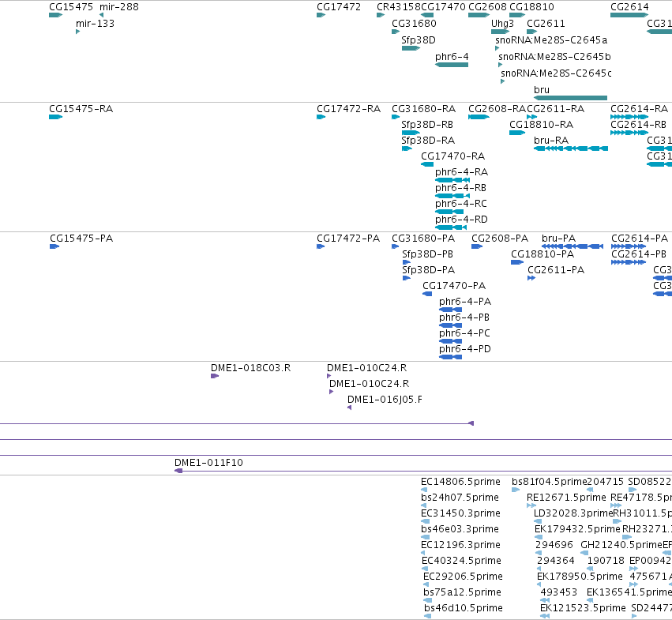The width and height of the screenshot is (672, 620).
Task: Click the RE12671.5prime EST label
Action: (x=566, y=498)
